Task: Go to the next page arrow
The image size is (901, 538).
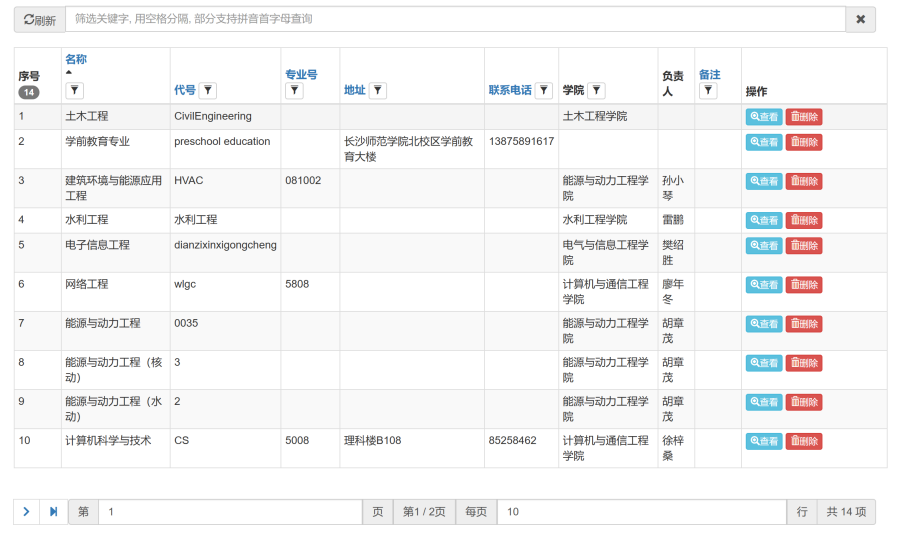Action: pyautogui.click(x=26, y=512)
